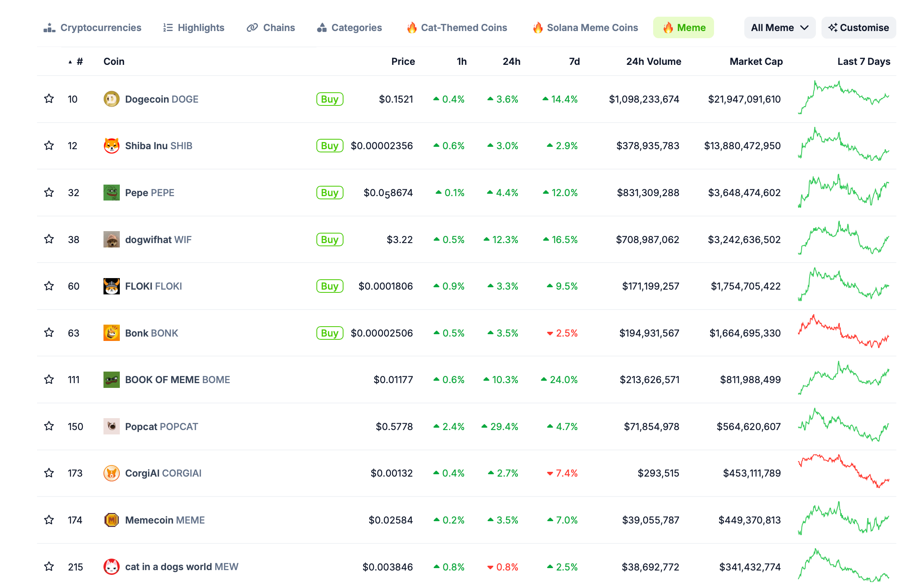Click the cat in a dogs world logo
921x588 pixels.
111,567
